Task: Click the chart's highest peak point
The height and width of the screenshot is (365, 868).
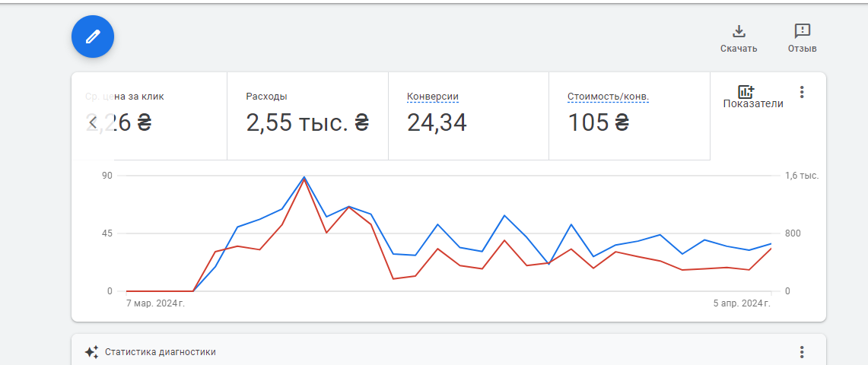Action: 304,177
